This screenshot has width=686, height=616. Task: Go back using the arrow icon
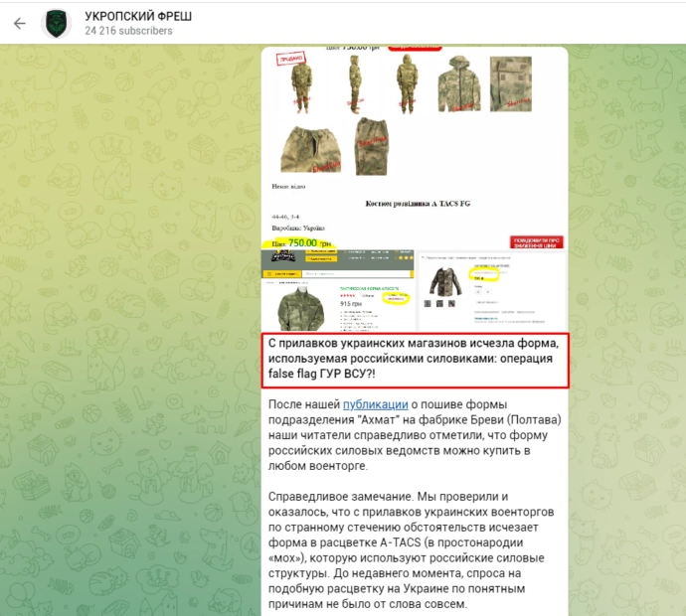pos(20,23)
